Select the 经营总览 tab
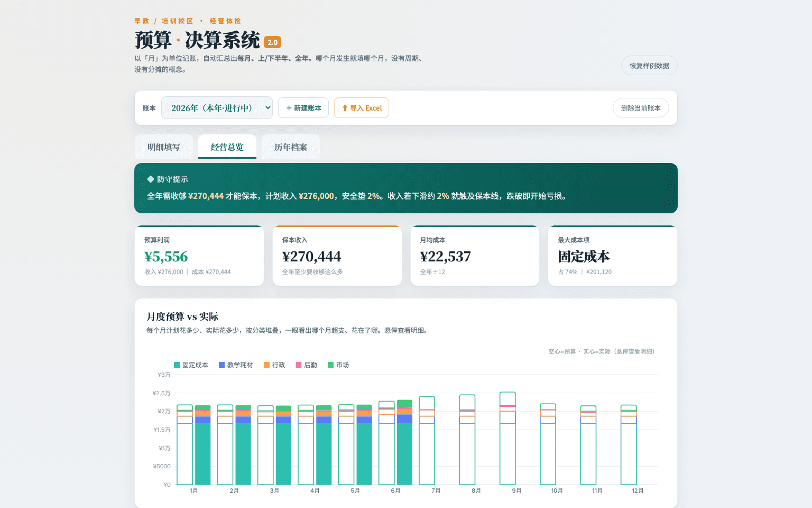 click(x=227, y=147)
